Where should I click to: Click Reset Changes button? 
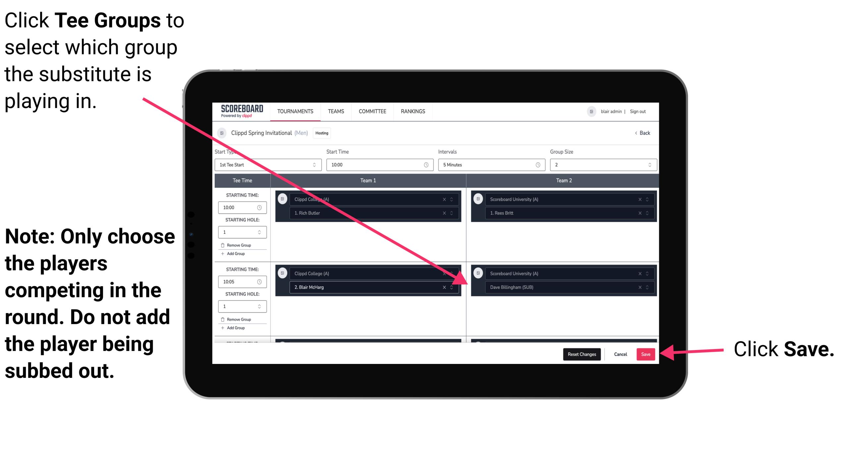point(580,354)
